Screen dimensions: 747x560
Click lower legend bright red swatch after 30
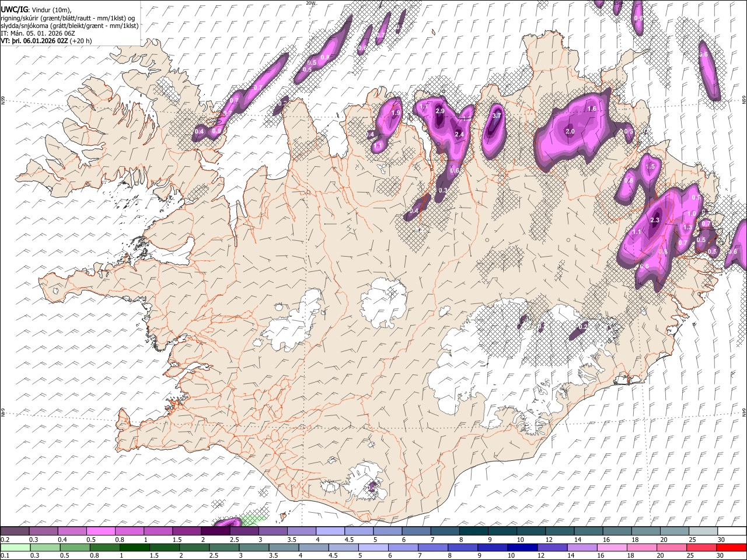[x=731, y=548]
